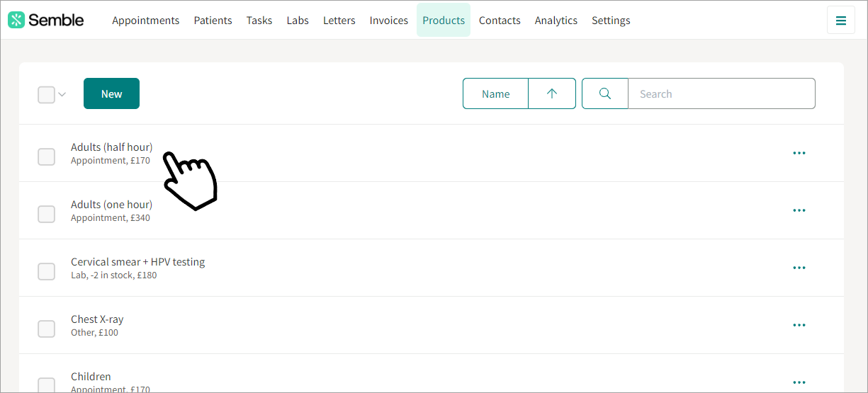
Task: Switch to Tasks
Action: (259, 21)
